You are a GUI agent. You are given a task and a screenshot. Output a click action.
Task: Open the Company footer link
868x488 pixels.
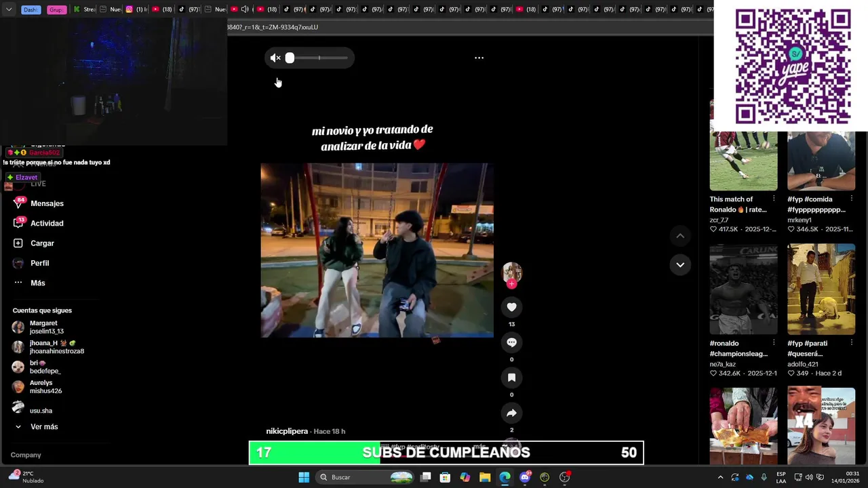[x=26, y=455]
